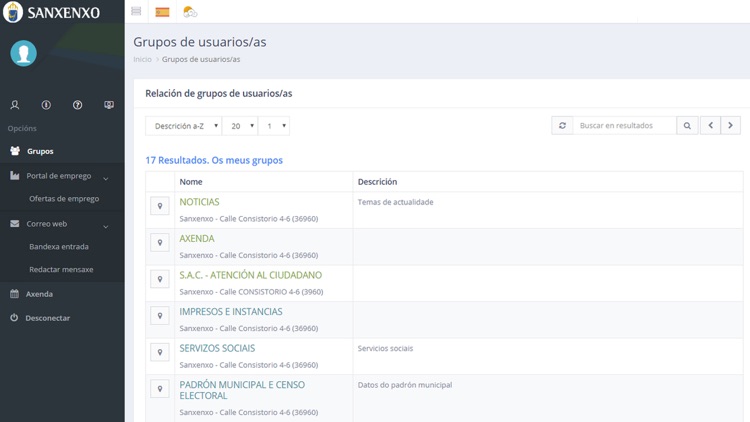Open IMPRESOS E INSTANCIAS group link
This screenshot has height=422, width=750.
[x=231, y=311]
